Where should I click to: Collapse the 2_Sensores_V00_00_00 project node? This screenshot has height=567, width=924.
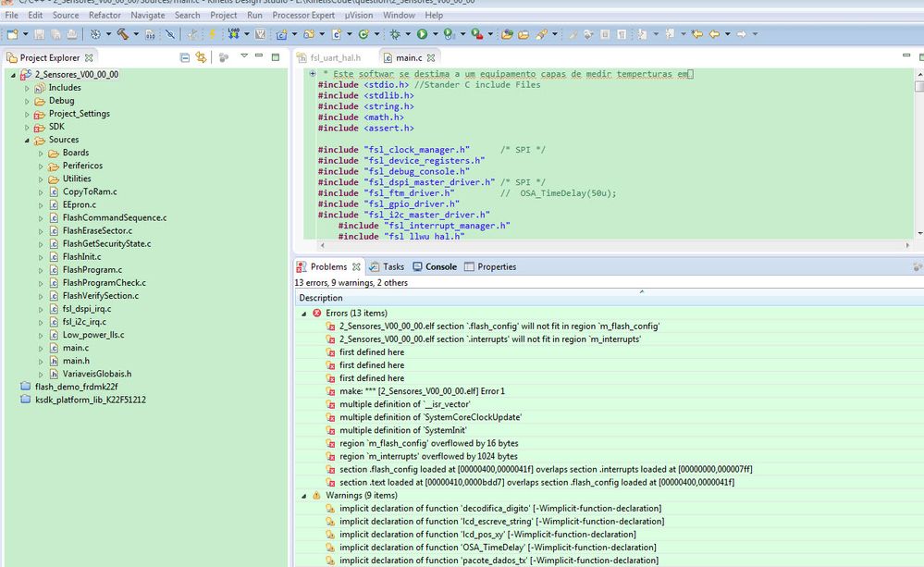[13, 75]
